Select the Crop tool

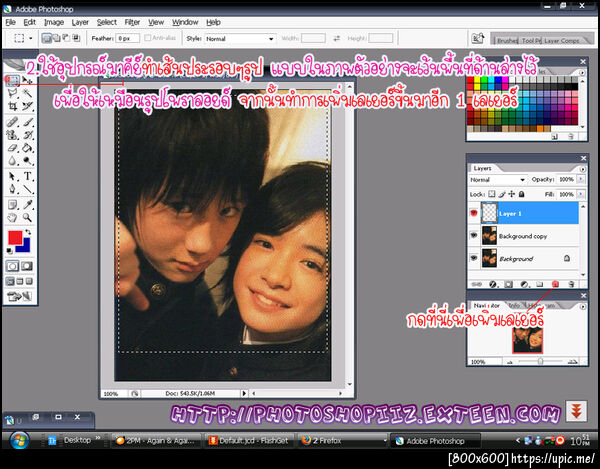point(12,106)
